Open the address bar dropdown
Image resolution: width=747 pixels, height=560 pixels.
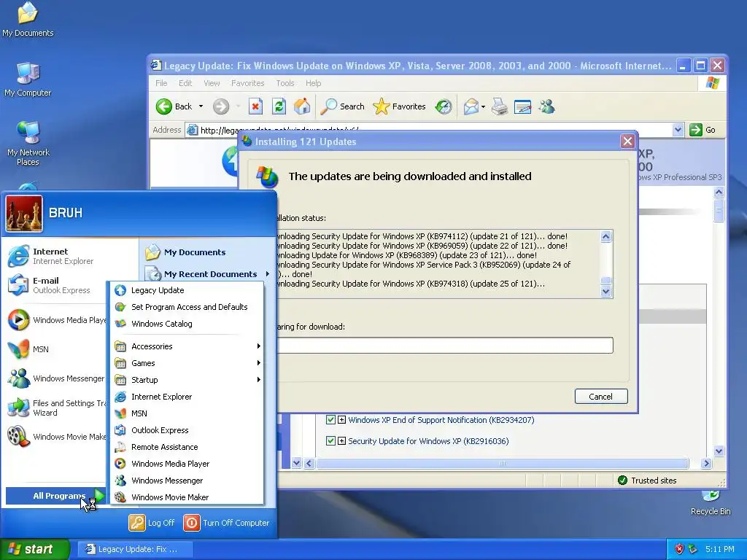pos(678,130)
